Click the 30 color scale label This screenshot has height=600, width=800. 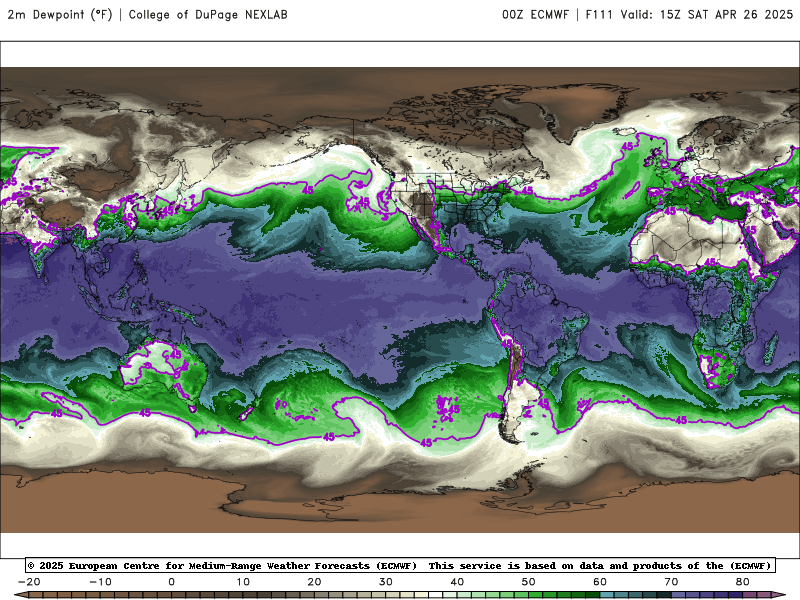(386, 582)
